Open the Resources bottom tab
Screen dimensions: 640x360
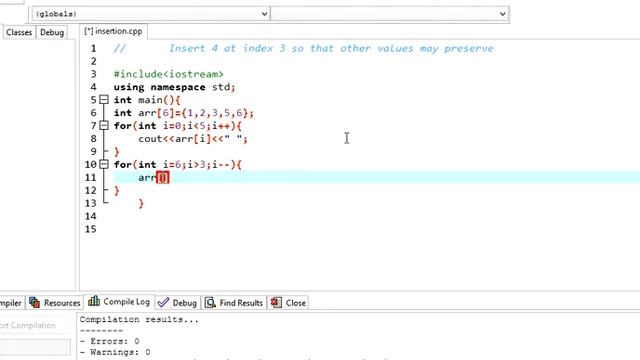(x=55, y=303)
